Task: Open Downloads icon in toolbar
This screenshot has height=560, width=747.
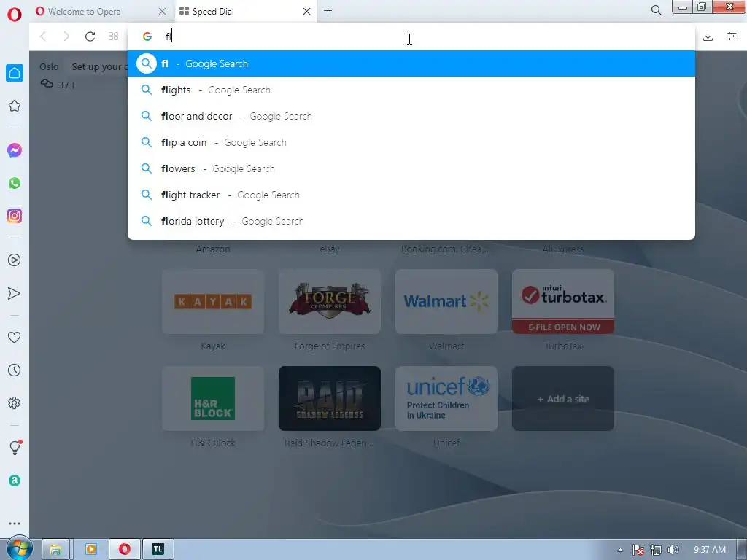Action: point(708,36)
